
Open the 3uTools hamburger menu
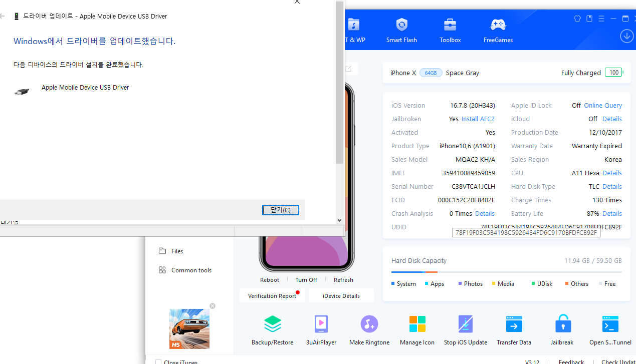(x=601, y=19)
